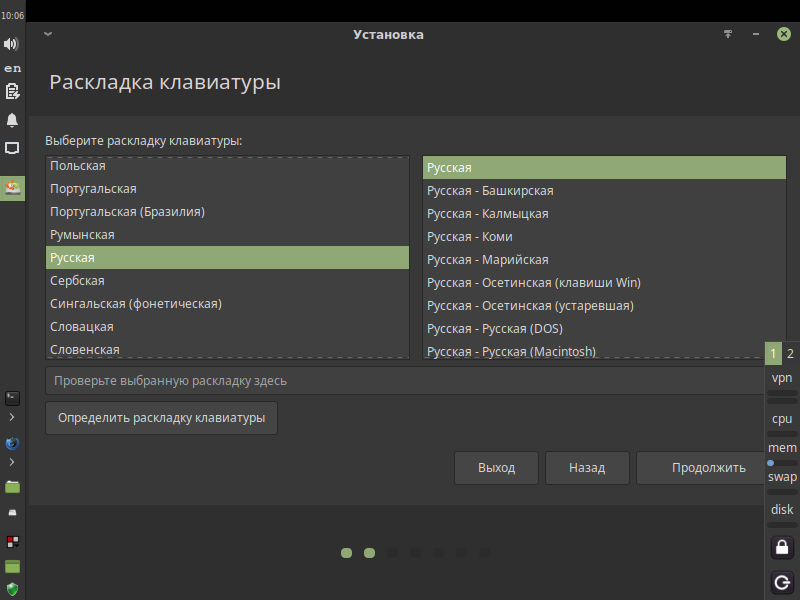
Task: Launch the terminal icon in the panel
Action: [x=12, y=398]
